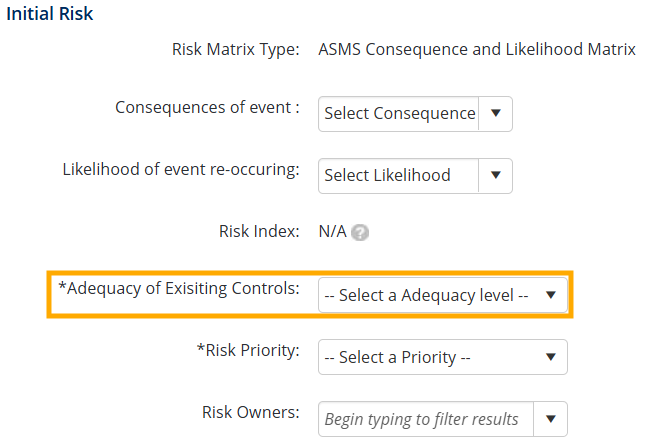Click the "-- Select a Priority --" text

coord(397,357)
